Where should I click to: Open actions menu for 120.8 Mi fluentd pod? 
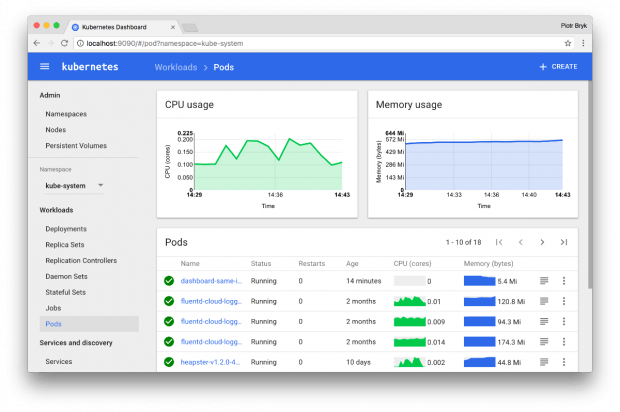pos(564,301)
